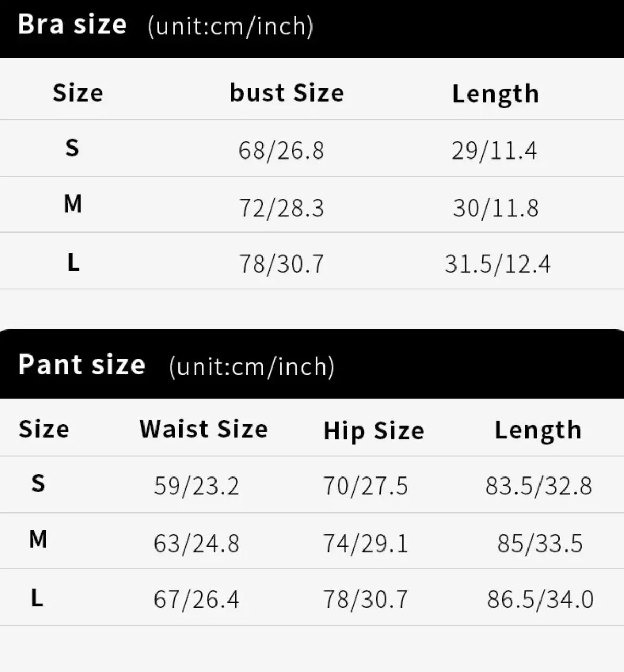The height and width of the screenshot is (672, 624).
Task: Click the bra size M row label
Action: [73, 204]
